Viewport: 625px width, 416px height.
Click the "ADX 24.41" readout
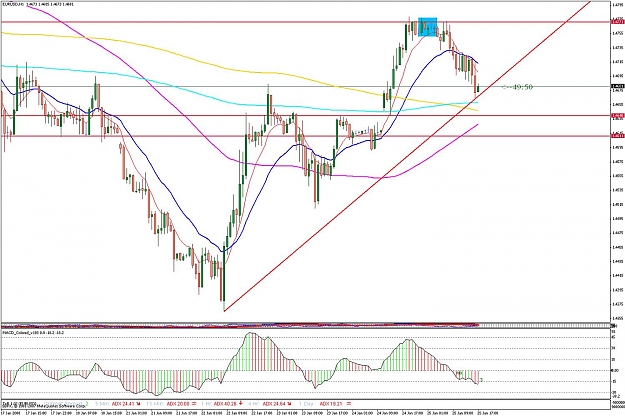tap(123, 404)
